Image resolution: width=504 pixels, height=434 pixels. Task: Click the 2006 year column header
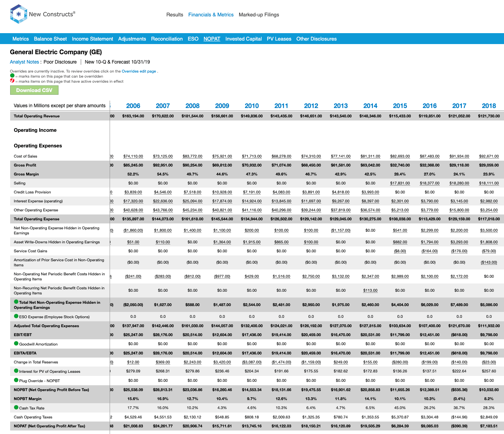(133, 106)
